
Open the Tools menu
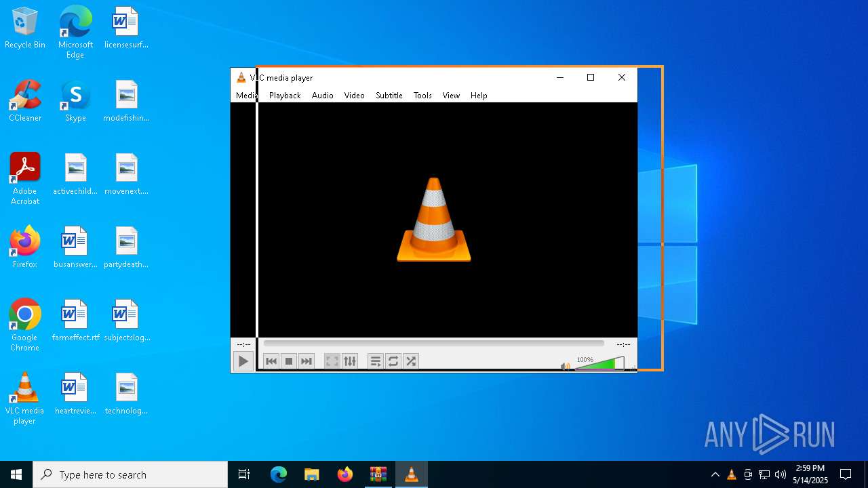pos(422,96)
